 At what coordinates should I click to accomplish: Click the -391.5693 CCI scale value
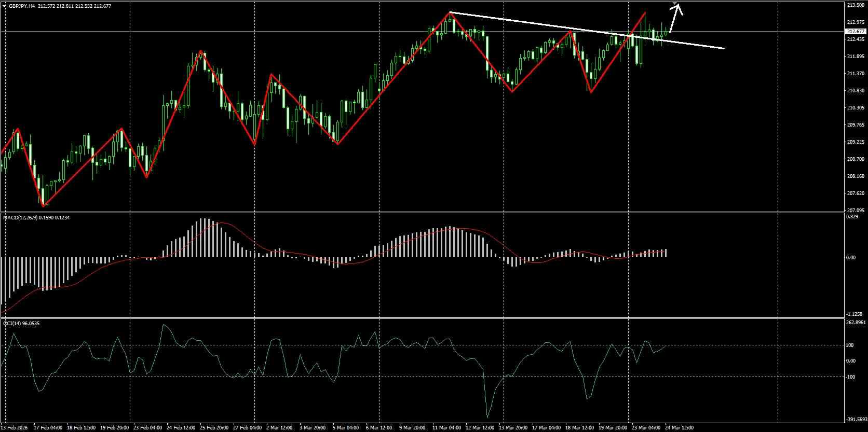click(x=857, y=420)
